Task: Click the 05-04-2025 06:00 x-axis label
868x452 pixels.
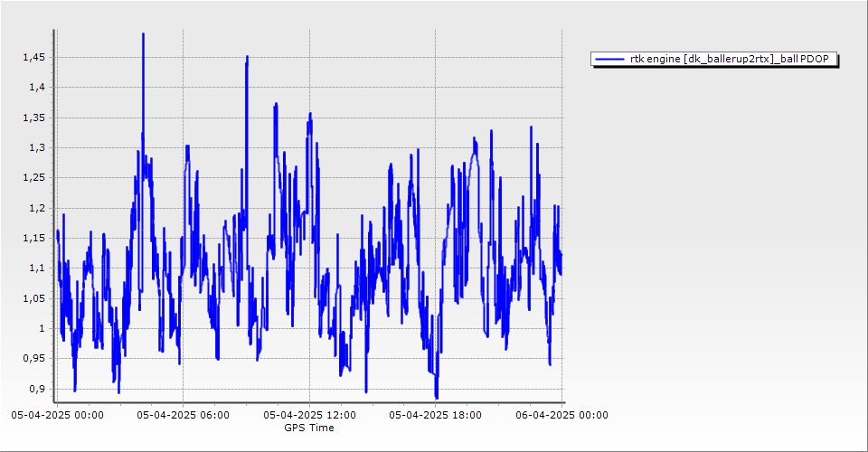Action: click(183, 415)
